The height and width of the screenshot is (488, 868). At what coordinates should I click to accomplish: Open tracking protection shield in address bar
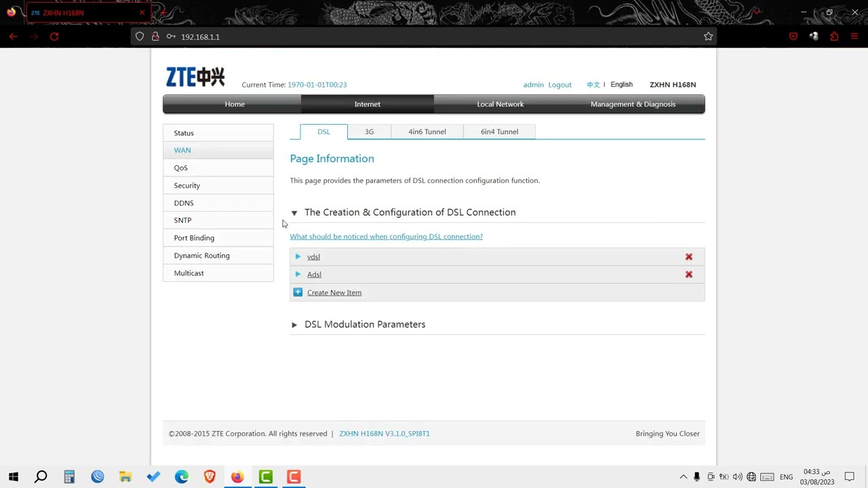[140, 37]
